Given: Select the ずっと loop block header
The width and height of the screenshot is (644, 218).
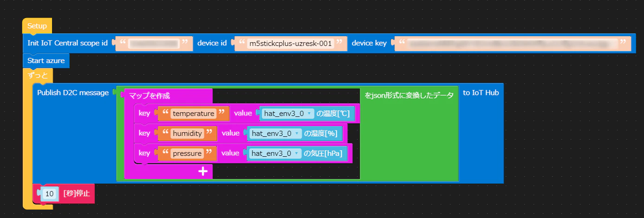Looking at the screenshot, I should [x=38, y=76].
